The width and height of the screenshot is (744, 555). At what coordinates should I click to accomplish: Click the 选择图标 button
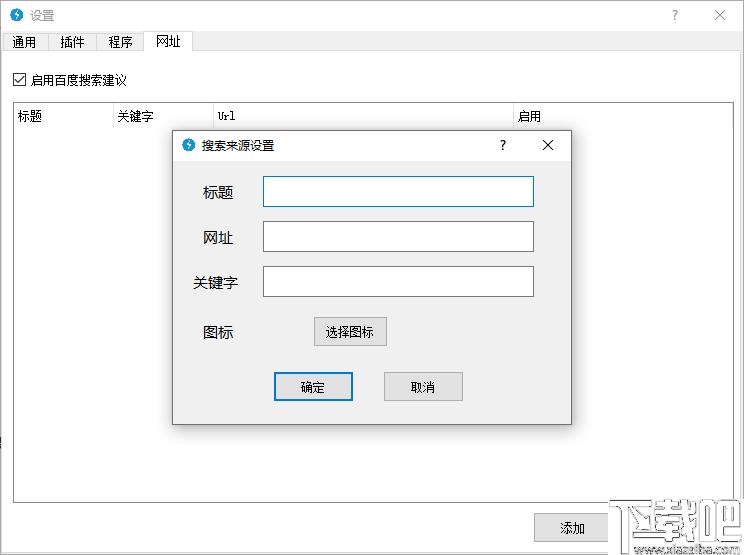pyautogui.click(x=350, y=332)
